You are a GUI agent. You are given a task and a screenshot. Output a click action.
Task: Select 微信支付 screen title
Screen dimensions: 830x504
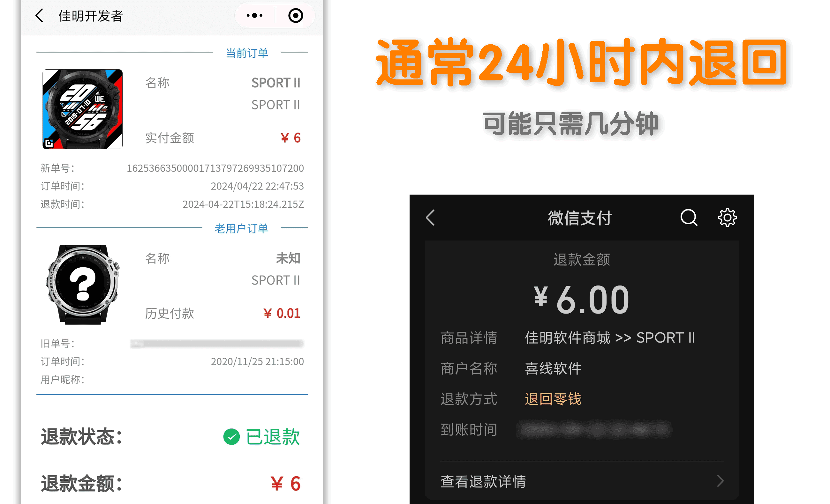click(x=580, y=218)
